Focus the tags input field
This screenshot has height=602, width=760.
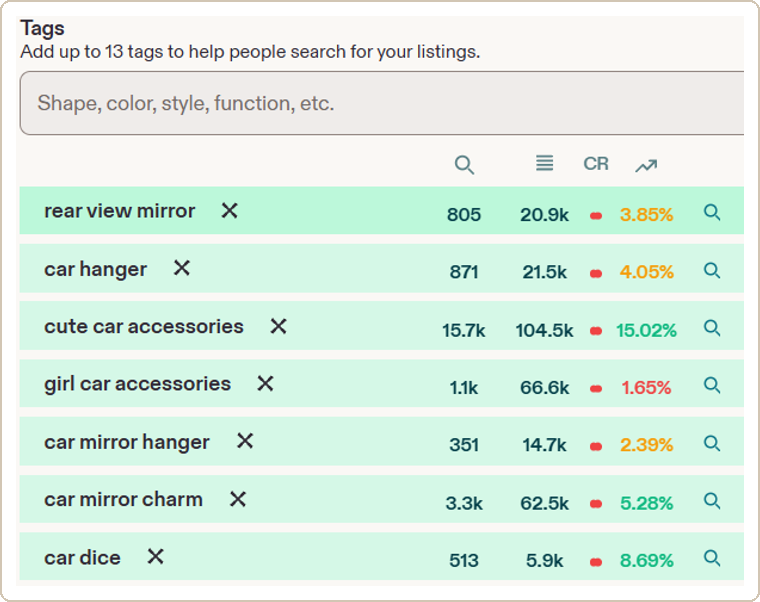click(382, 103)
